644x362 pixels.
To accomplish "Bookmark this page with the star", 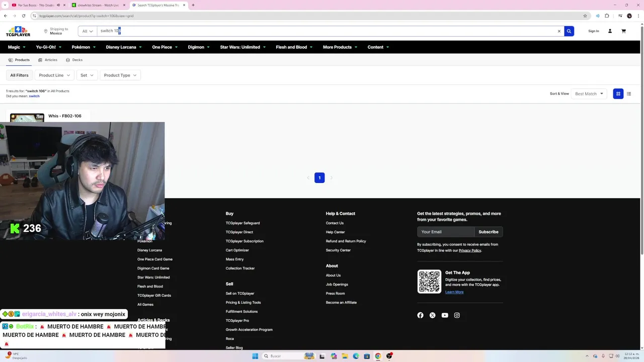I will click(x=585, y=16).
